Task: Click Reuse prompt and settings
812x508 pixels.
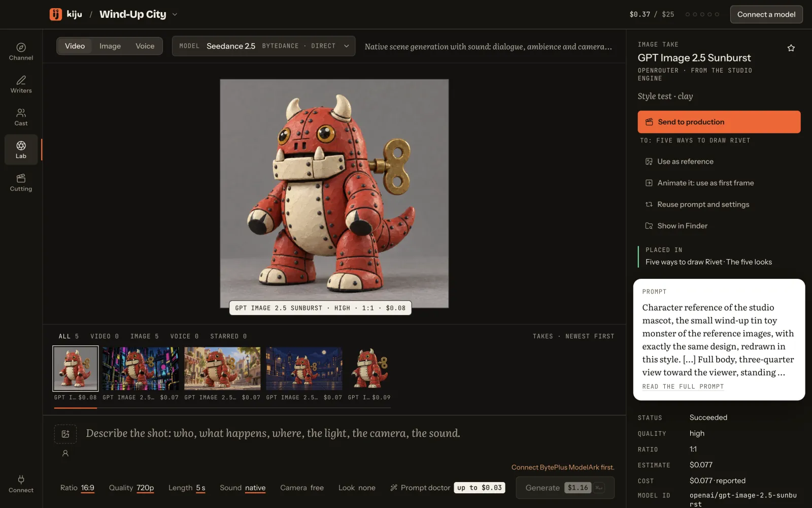Action: click(x=719, y=204)
